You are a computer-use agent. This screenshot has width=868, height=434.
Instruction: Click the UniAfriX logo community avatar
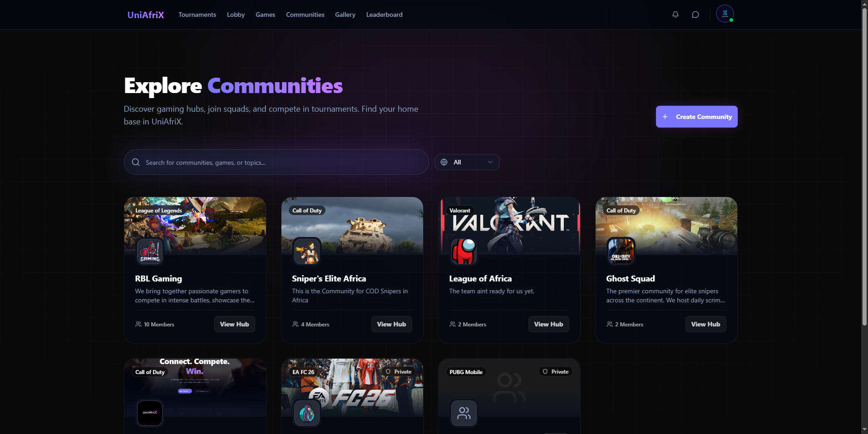pyautogui.click(x=150, y=413)
